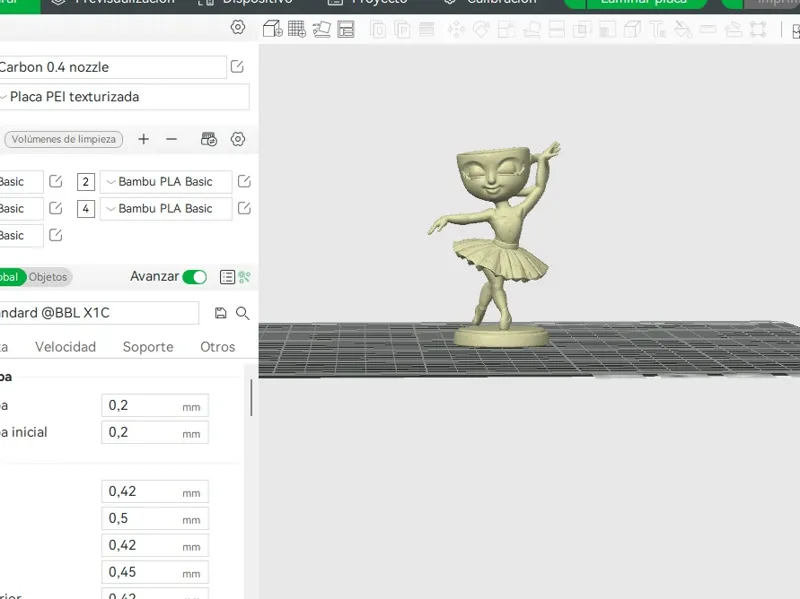Open the Soporte tab
The height and width of the screenshot is (599, 800).
(148, 347)
